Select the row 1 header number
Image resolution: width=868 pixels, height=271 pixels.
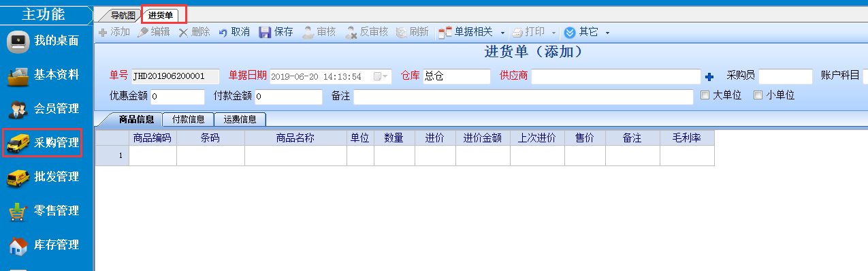pos(112,155)
